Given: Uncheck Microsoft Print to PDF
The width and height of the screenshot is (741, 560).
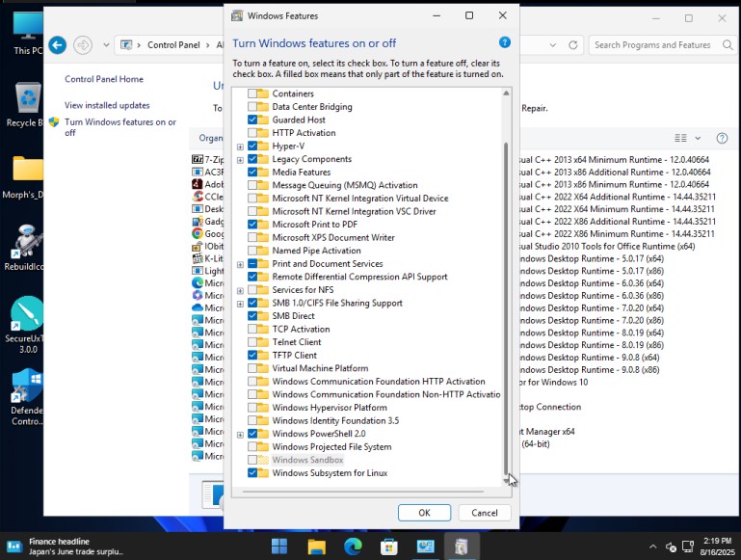Looking at the screenshot, I should [x=252, y=224].
